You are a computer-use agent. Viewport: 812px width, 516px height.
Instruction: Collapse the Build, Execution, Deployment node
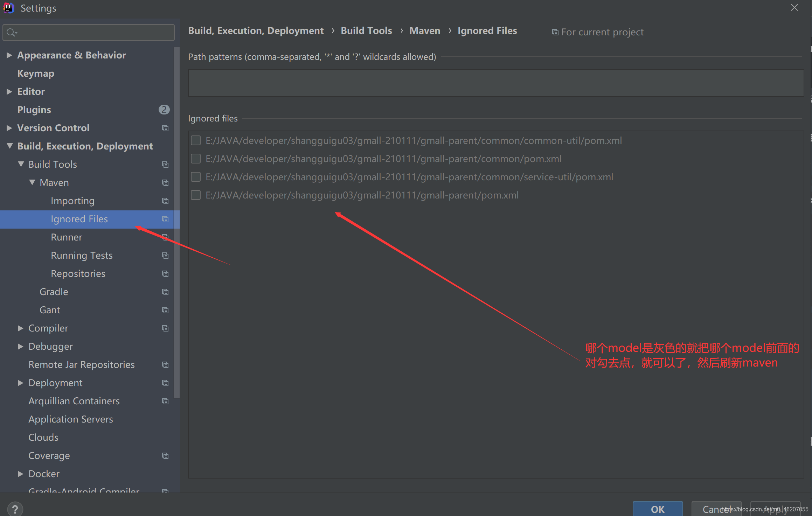[x=10, y=146]
